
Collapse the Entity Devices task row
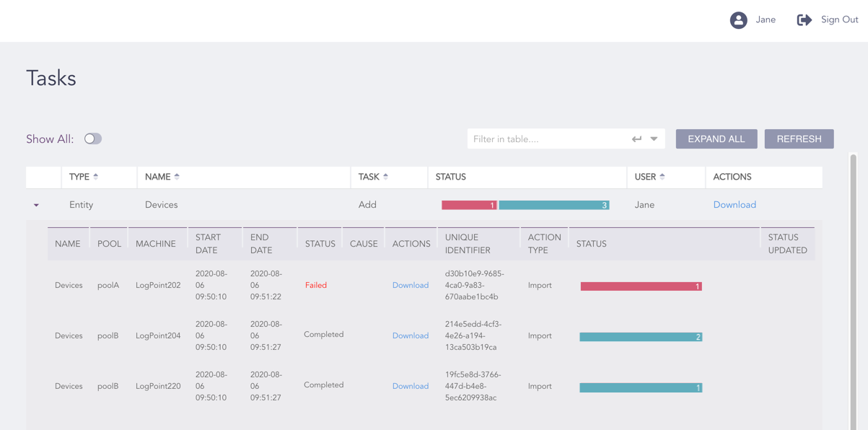(x=36, y=205)
